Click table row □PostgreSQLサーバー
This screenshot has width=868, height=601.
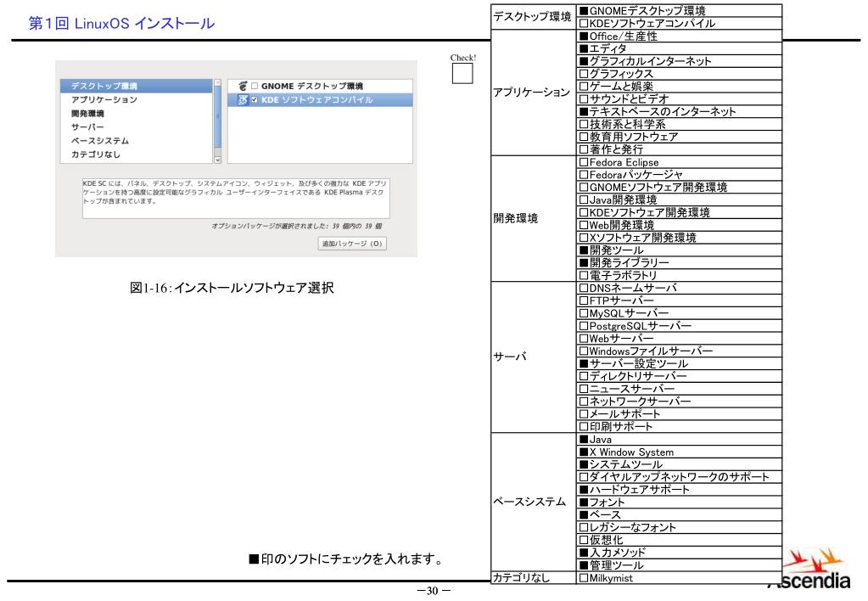pos(680,326)
